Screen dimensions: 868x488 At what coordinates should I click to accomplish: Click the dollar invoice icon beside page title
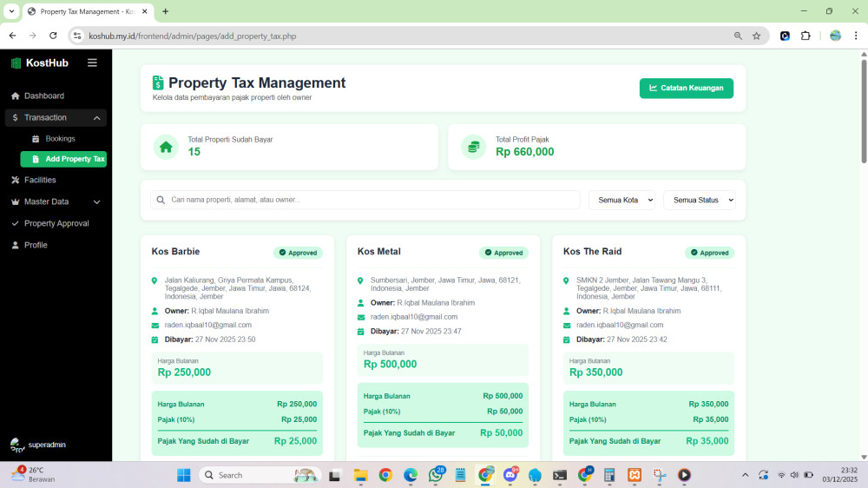pyautogui.click(x=158, y=83)
